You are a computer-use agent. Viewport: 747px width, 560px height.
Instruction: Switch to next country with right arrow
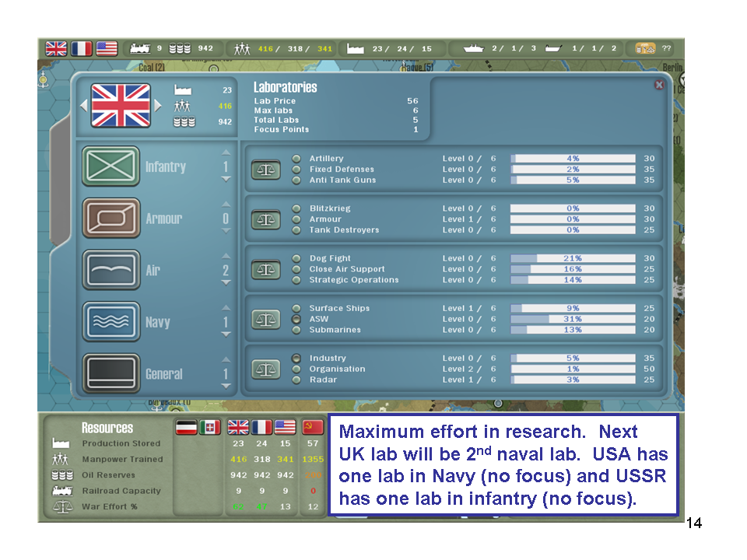pyautogui.click(x=158, y=106)
